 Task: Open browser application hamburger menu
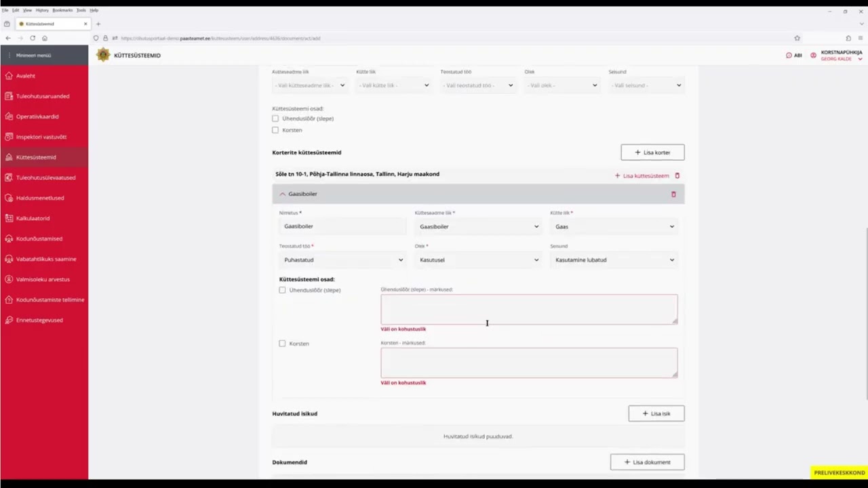click(861, 38)
